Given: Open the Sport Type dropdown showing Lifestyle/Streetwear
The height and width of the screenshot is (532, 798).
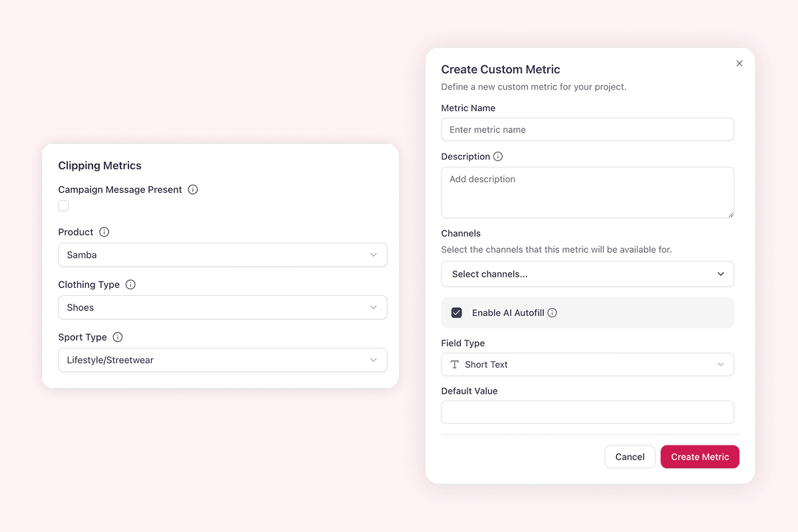Looking at the screenshot, I should click(x=222, y=360).
